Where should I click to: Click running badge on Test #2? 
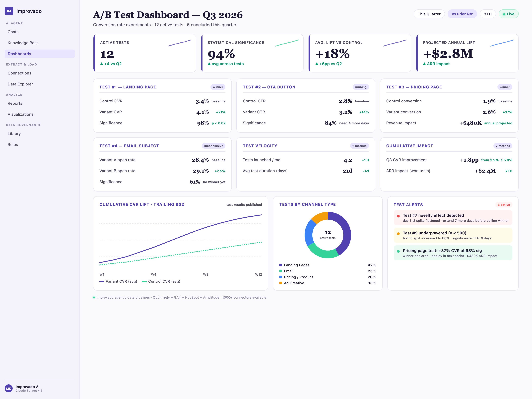coord(361,87)
